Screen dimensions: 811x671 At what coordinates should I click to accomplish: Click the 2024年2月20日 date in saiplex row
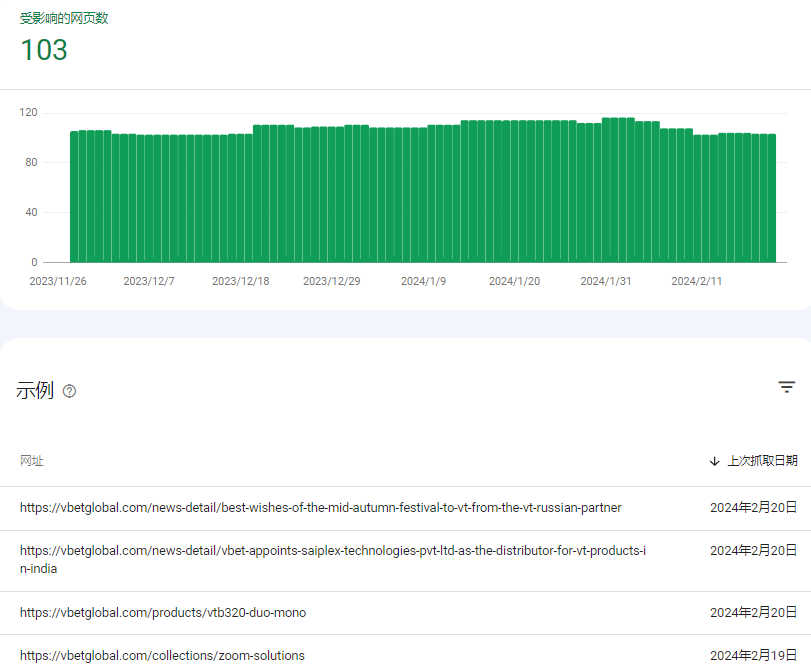(x=754, y=550)
